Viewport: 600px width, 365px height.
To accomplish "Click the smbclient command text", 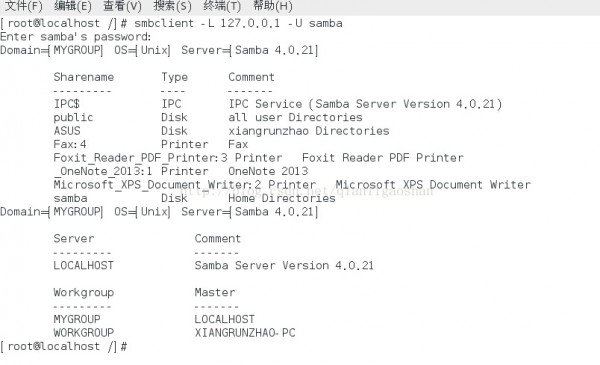I will [238, 23].
